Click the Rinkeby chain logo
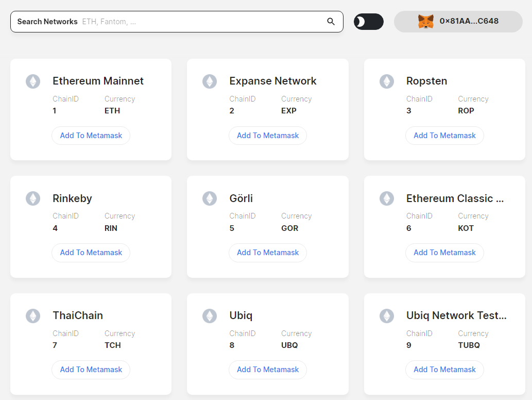532x400 pixels. [33, 198]
